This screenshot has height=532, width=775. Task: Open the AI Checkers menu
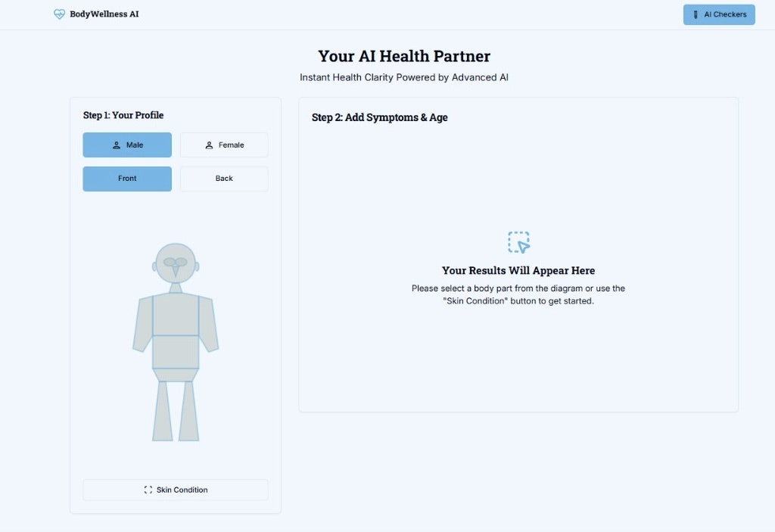tap(719, 14)
